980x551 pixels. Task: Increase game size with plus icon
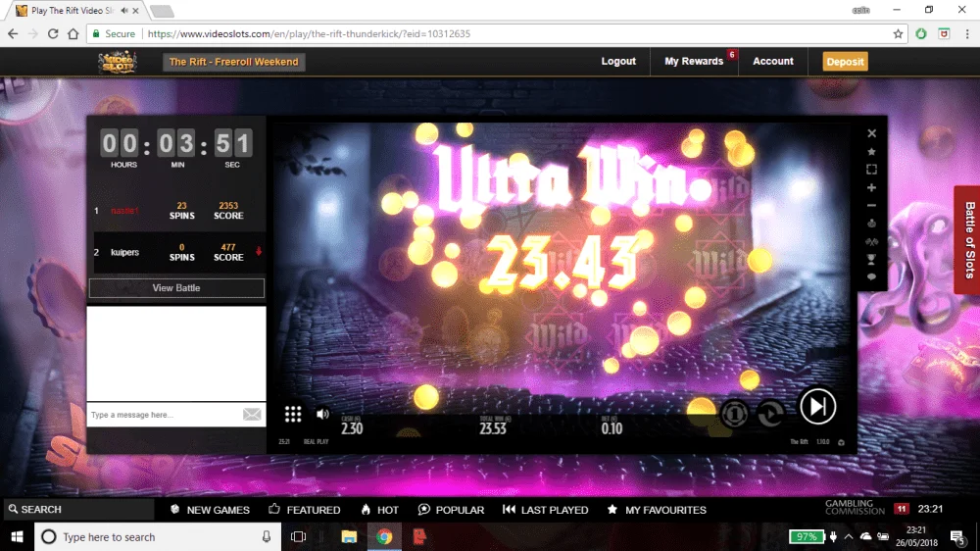point(871,187)
